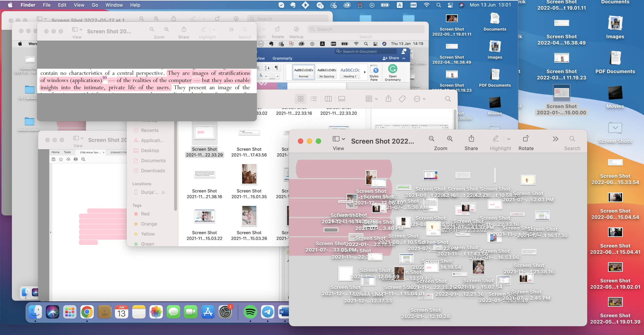Viewport: 644px width, 335px height.
Task: Open Share in the front Preview window
Action: click(471, 139)
